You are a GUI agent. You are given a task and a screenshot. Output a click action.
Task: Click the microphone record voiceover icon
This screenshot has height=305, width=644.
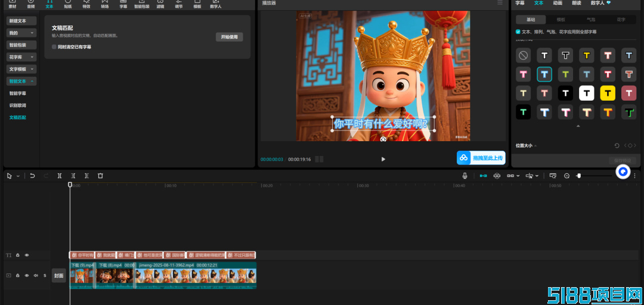click(x=465, y=176)
